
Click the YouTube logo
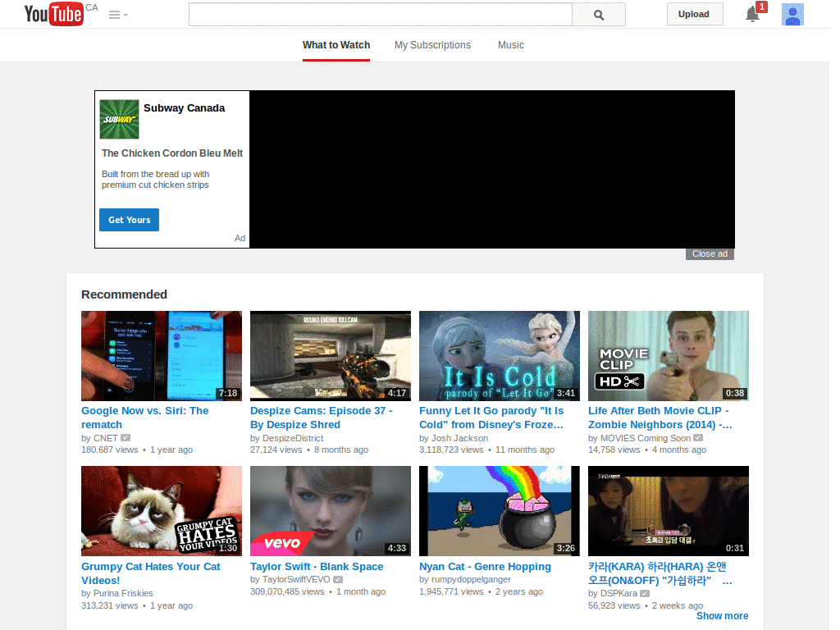53,14
